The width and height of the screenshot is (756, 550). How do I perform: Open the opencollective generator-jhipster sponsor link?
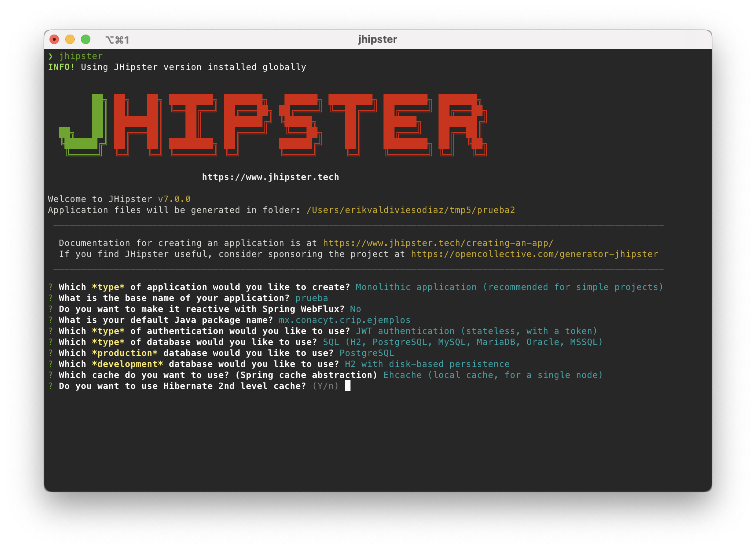534,254
